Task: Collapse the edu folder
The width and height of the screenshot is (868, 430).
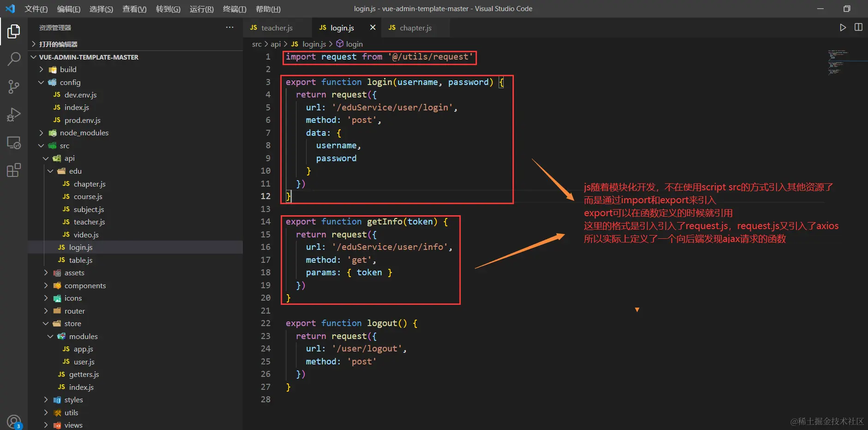Action: pyautogui.click(x=135, y=171)
